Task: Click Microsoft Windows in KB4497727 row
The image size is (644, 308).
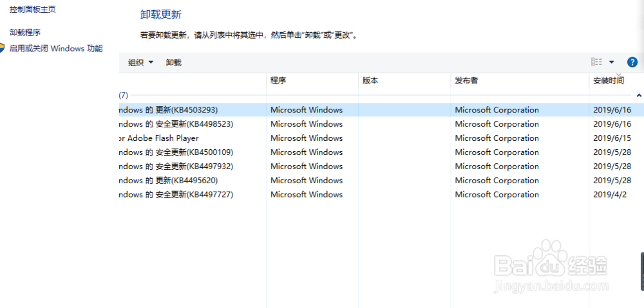Action: (307, 194)
